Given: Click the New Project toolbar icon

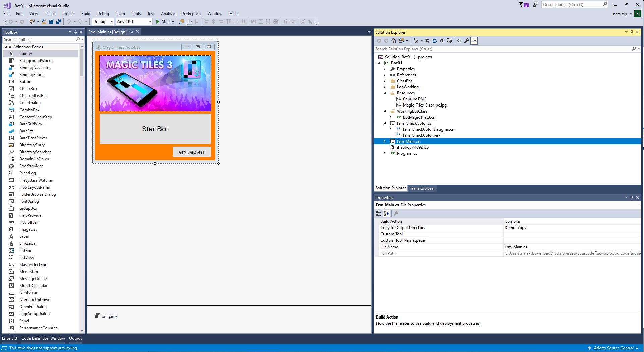Looking at the screenshot, I should tap(33, 22).
